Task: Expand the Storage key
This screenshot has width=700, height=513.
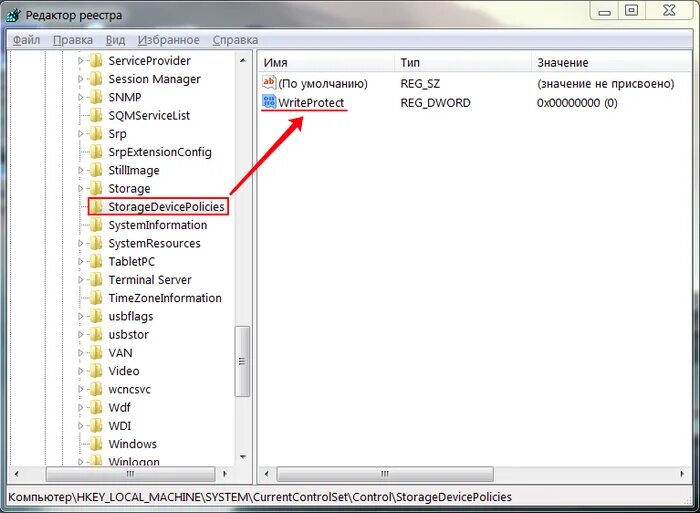Action: click(x=80, y=188)
